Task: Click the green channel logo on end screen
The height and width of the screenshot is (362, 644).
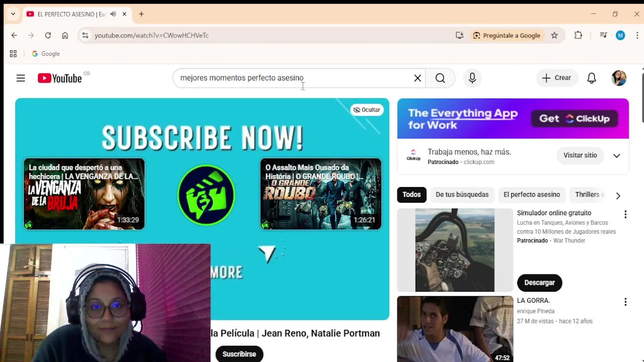Action: (x=206, y=195)
